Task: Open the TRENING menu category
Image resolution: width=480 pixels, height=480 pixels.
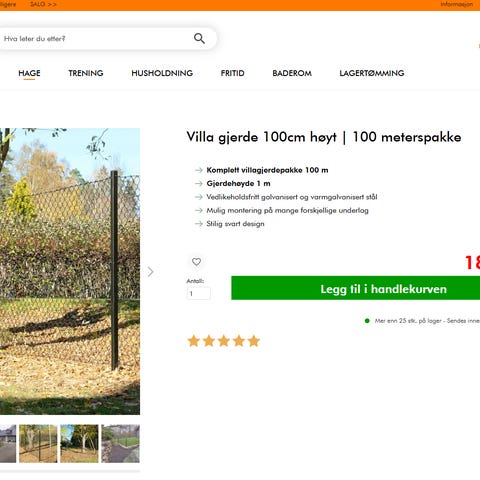Action: click(x=86, y=73)
